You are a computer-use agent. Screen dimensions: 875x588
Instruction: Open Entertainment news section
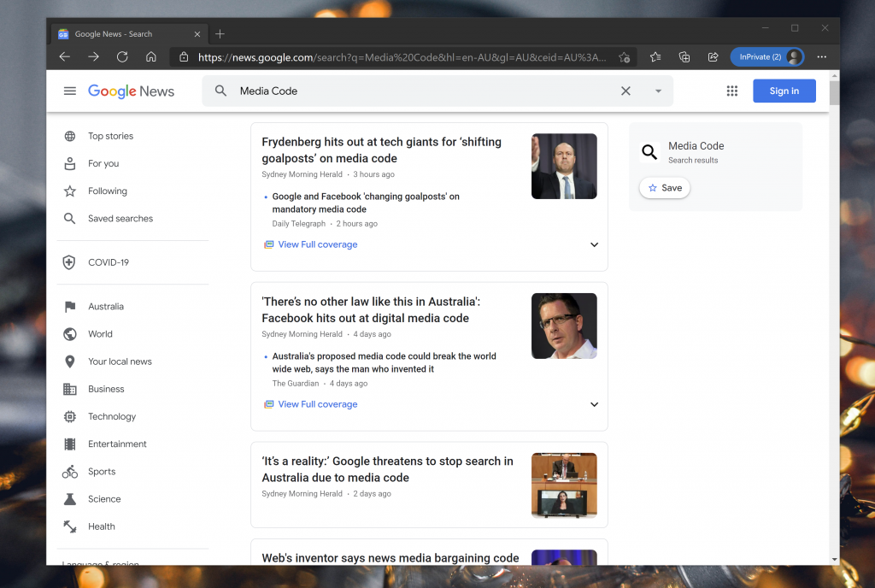[x=117, y=444]
